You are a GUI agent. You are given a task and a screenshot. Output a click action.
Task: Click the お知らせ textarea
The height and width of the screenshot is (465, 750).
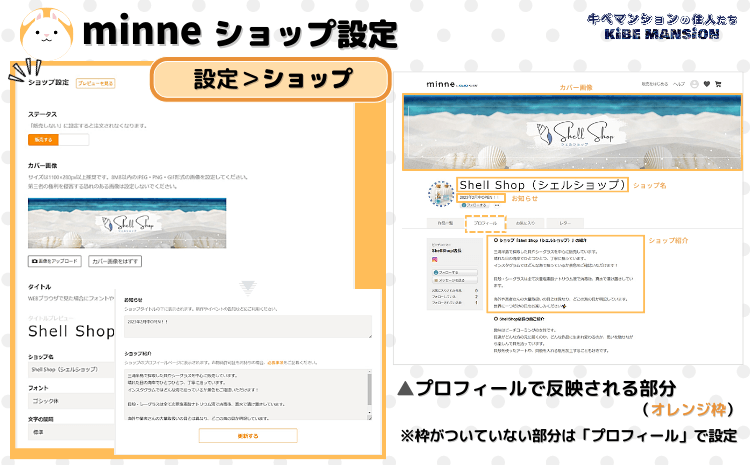pos(248,327)
